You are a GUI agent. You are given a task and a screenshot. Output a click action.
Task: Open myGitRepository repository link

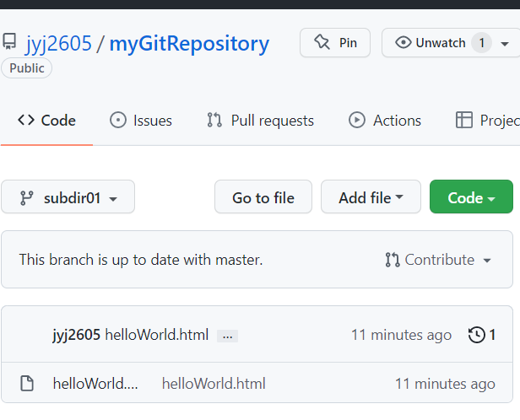(x=189, y=43)
